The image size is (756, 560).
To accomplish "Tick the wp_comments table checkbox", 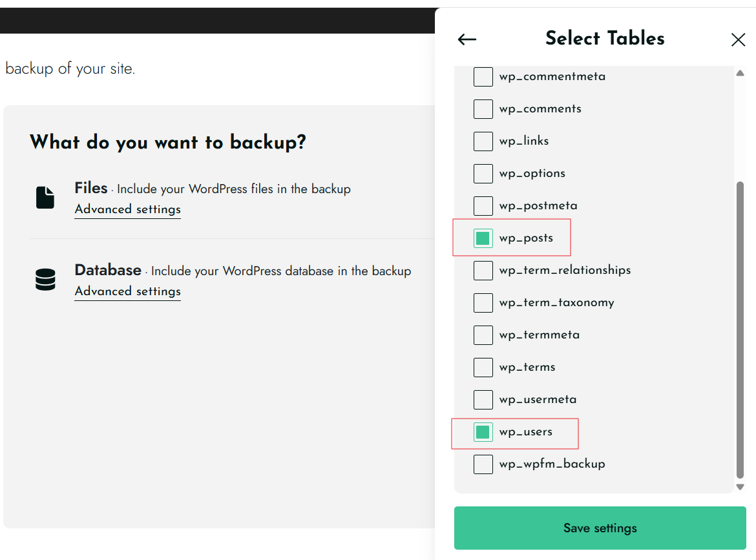I will pos(483,109).
